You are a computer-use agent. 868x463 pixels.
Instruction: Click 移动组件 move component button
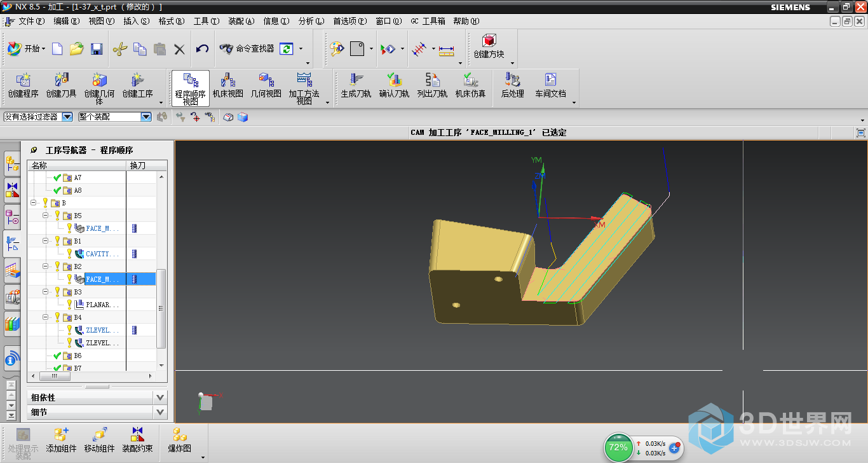click(100, 440)
